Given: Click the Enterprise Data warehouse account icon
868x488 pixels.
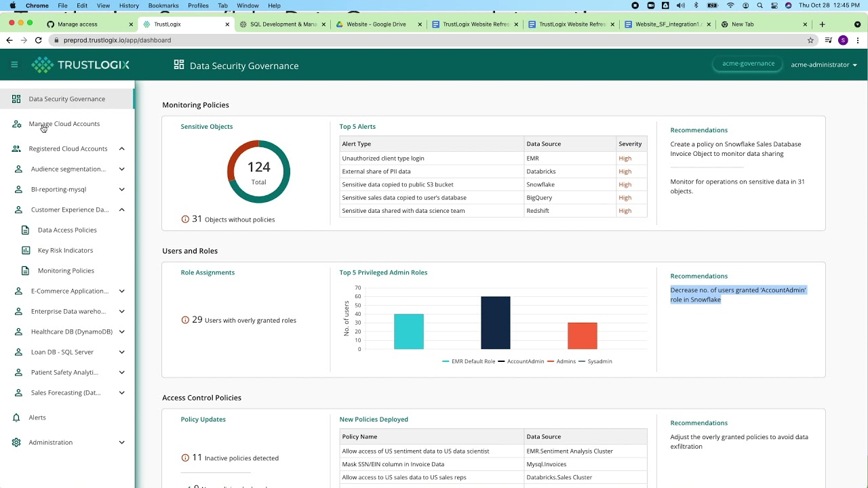Looking at the screenshot, I should (x=18, y=311).
